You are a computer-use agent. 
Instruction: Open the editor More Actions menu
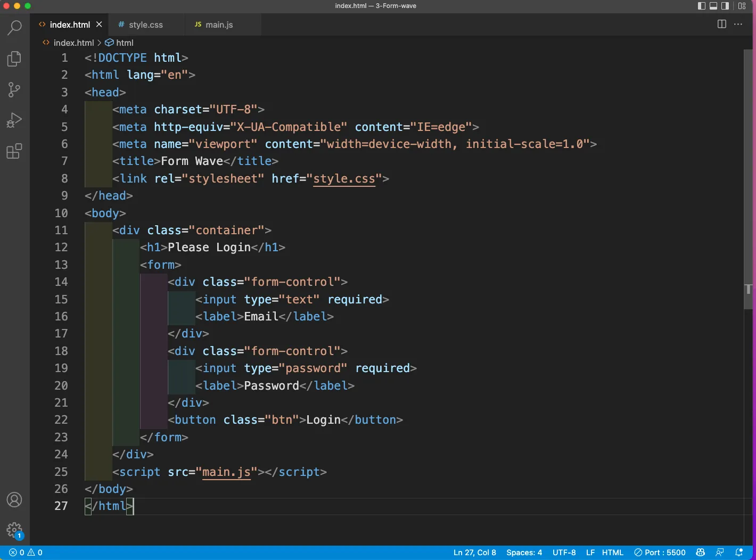(738, 24)
